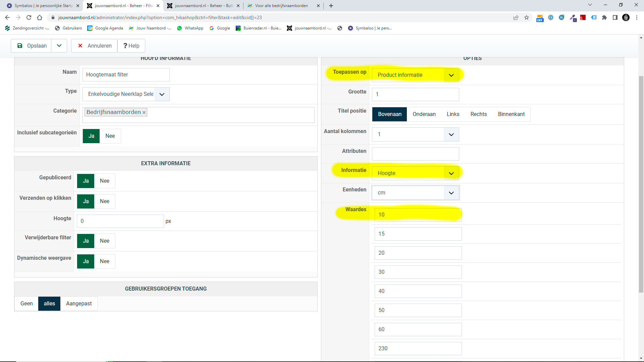The image size is (644, 362).
Task: Expand the Eenheden cm dropdown
Action: click(x=415, y=193)
